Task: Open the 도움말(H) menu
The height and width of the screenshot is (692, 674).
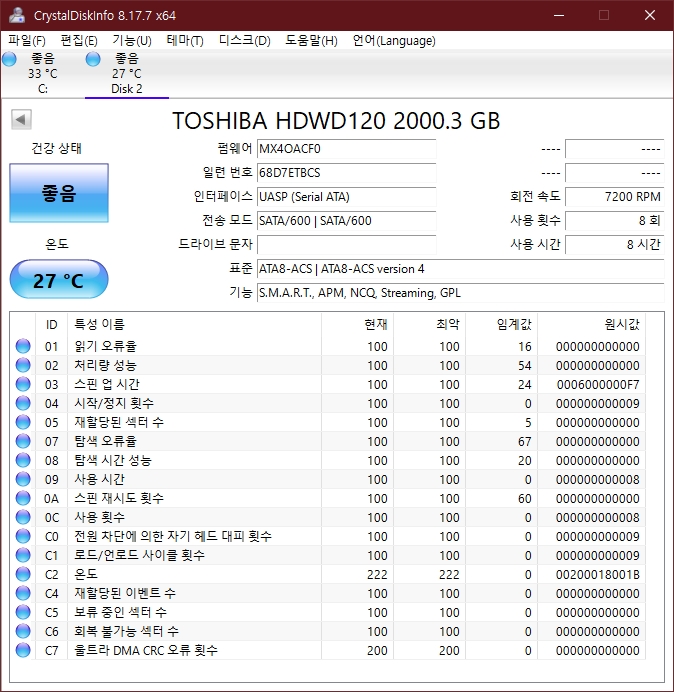Action: [311, 41]
